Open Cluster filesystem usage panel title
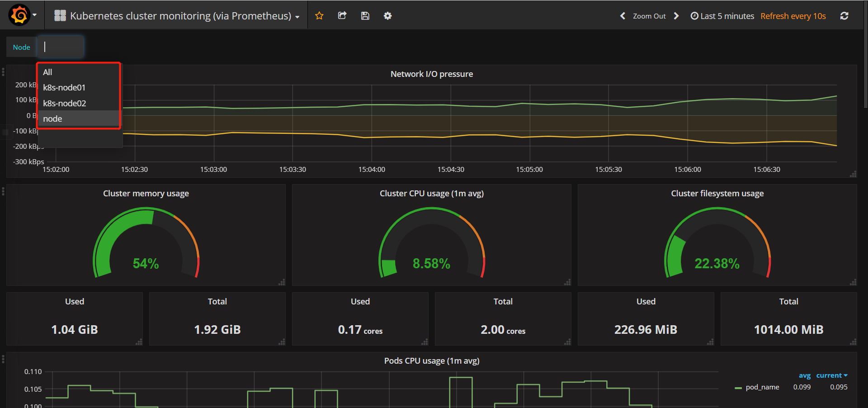Viewport: 868px width, 408px height. pyautogui.click(x=717, y=193)
